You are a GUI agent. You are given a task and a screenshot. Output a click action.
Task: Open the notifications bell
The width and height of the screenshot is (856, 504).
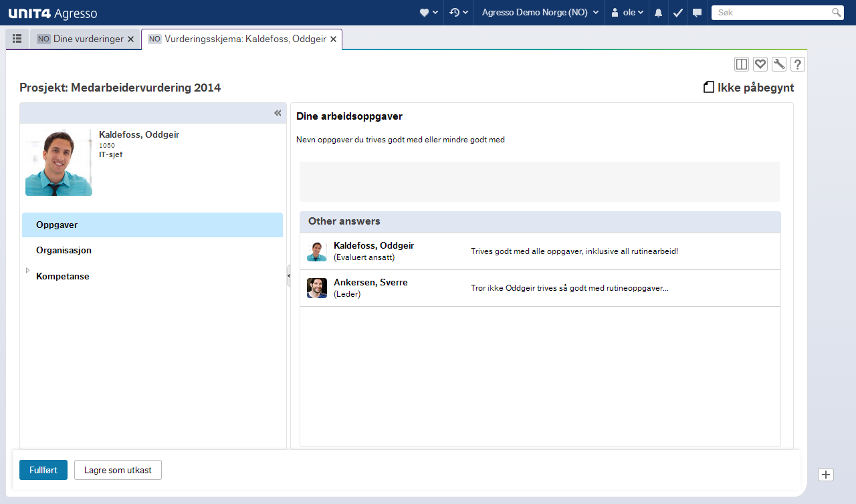tap(658, 13)
